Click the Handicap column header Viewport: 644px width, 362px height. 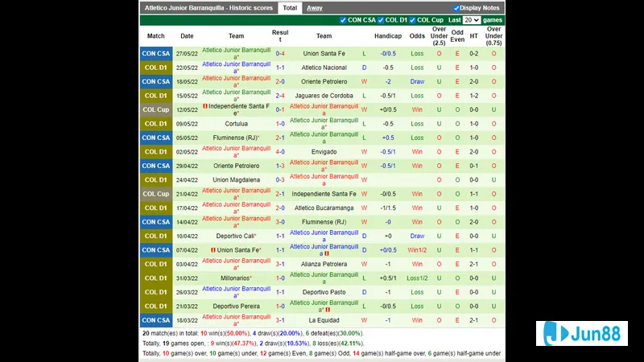tap(388, 35)
